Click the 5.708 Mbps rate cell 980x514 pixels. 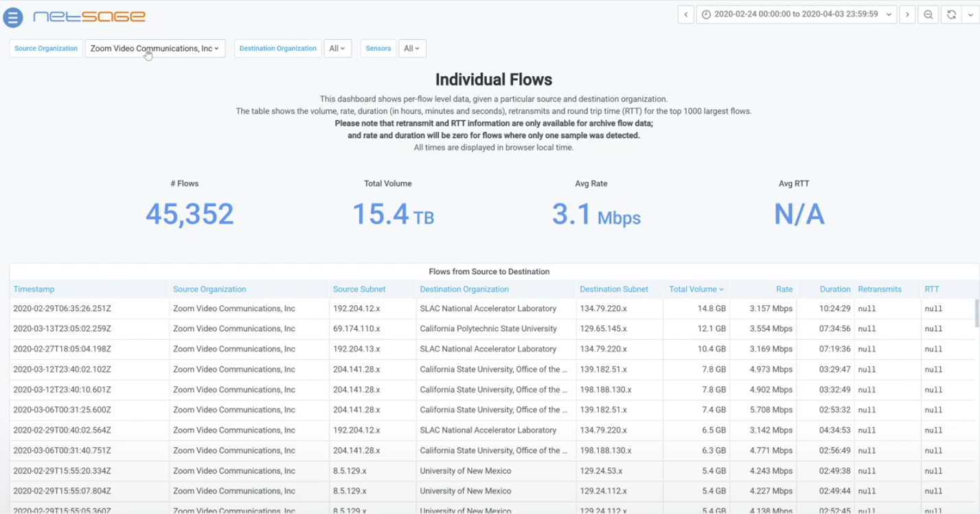coord(772,410)
